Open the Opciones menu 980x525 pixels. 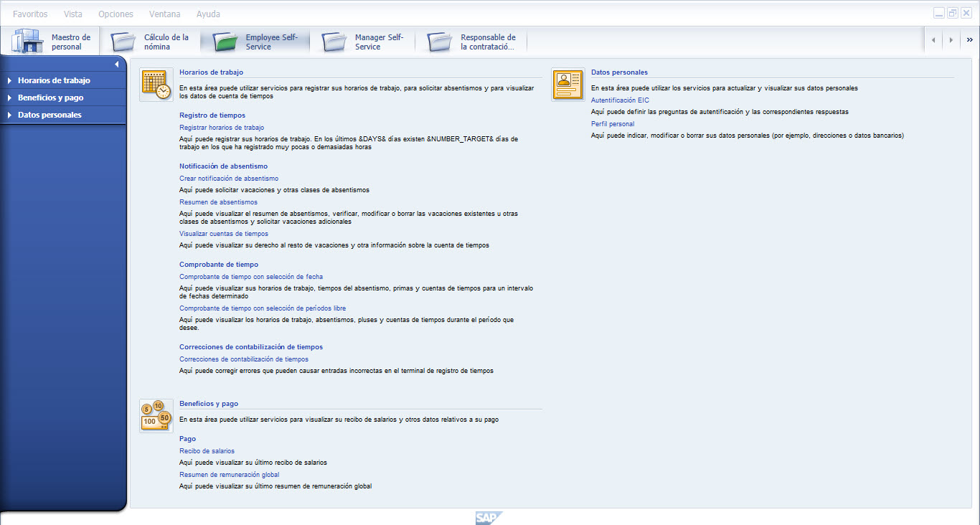(x=116, y=13)
